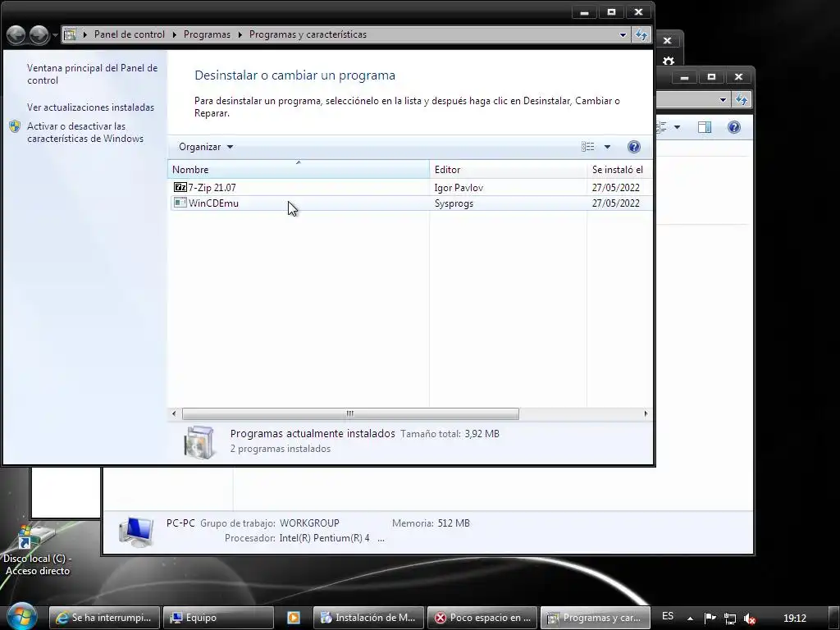Select the WinCDEmu program row
840x630 pixels.
coord(411,203)
